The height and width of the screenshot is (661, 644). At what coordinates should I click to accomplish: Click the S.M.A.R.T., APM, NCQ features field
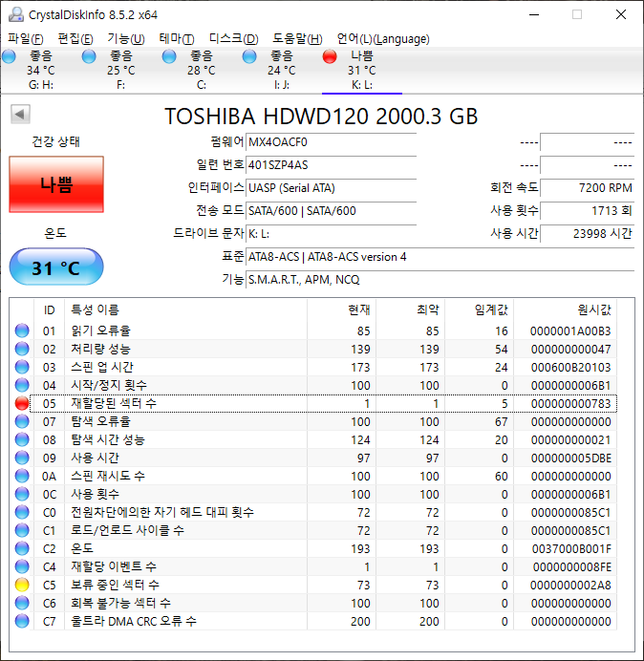point(440,280)
